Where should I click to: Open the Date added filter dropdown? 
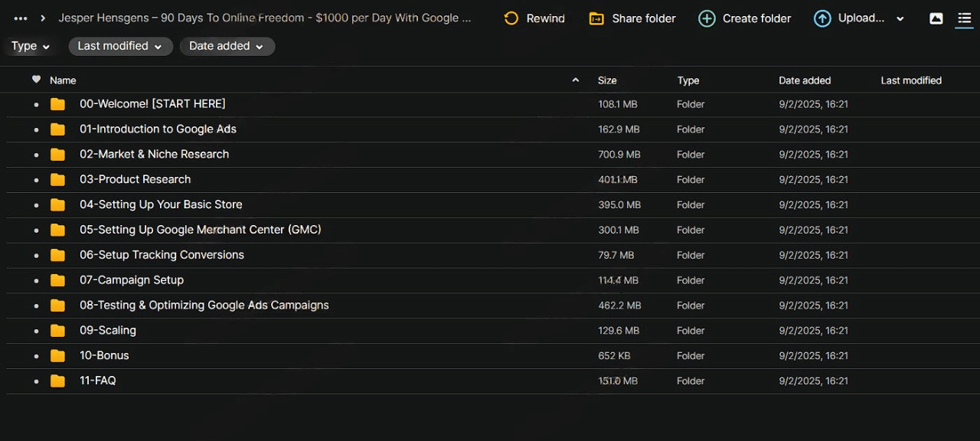227,46
